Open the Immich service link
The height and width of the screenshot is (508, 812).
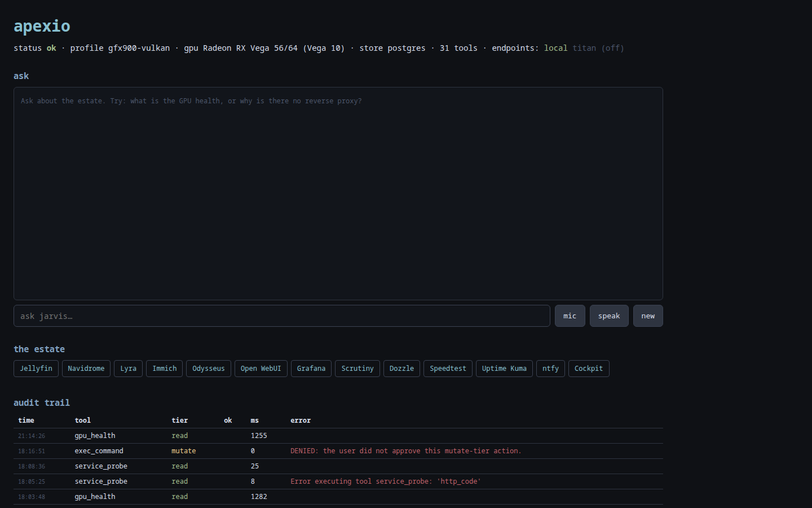[x=165, y=369]
